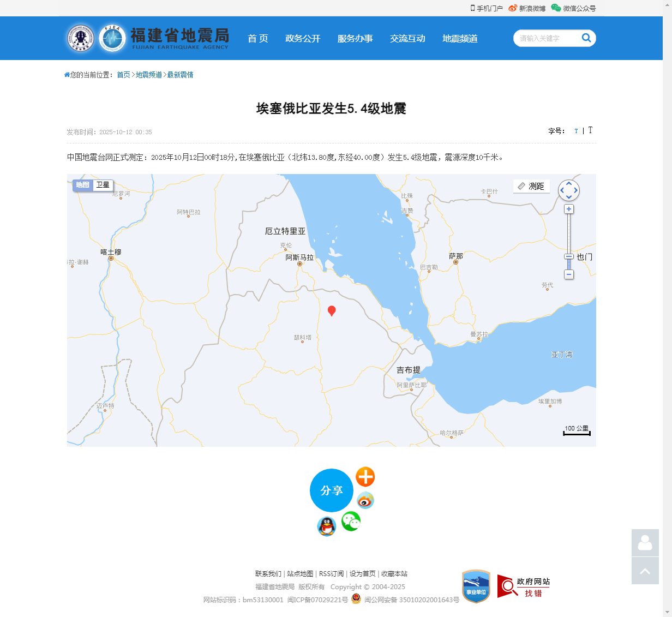Open the 政务公开 menu
672x617 pixels.
[x=303, y=38]
